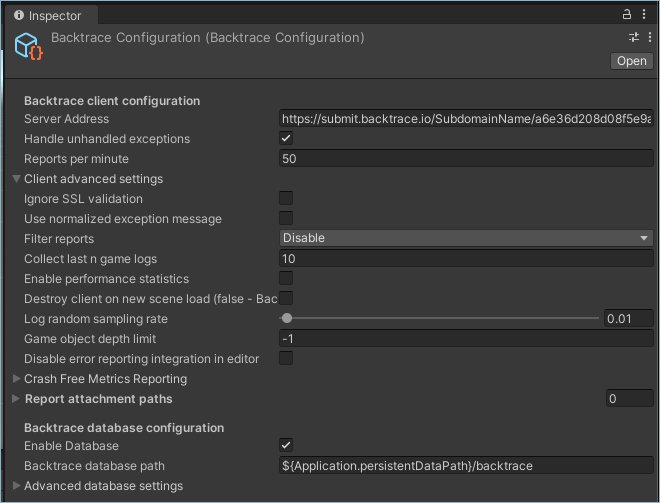The height and width of the screenshot is (503, 660).
Task: Click the Backtrace Configuration asset icon
Action: pyautogui.click(x=29, y=47)
